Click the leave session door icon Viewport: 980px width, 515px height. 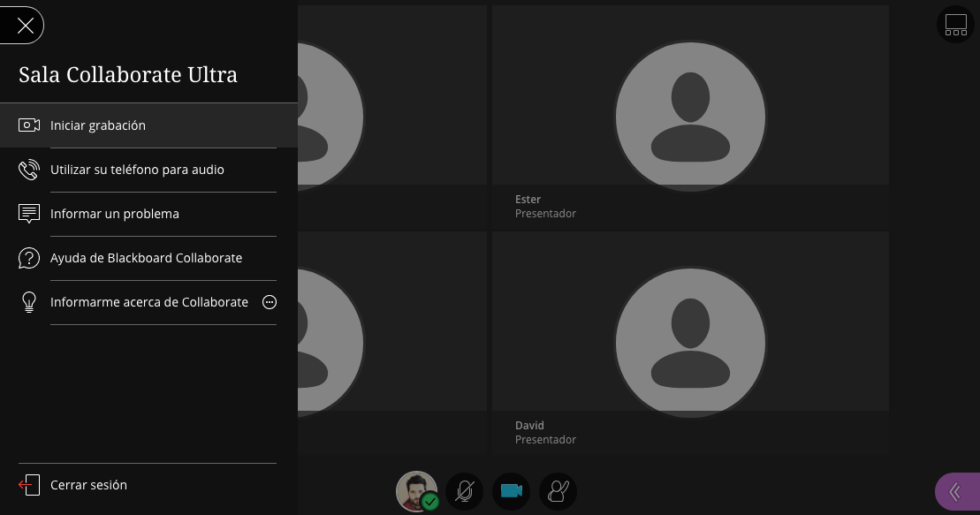29,485
